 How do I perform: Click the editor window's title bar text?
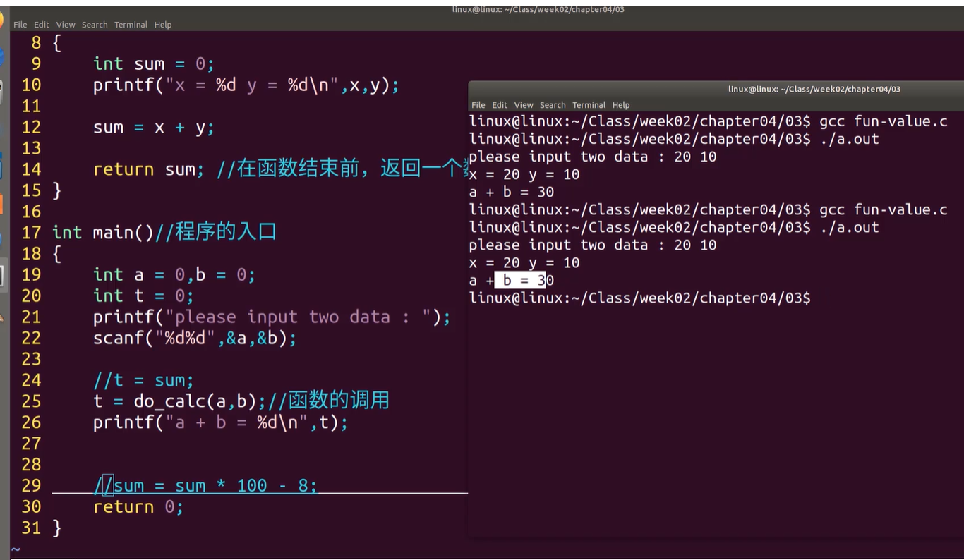click(538, 9)
